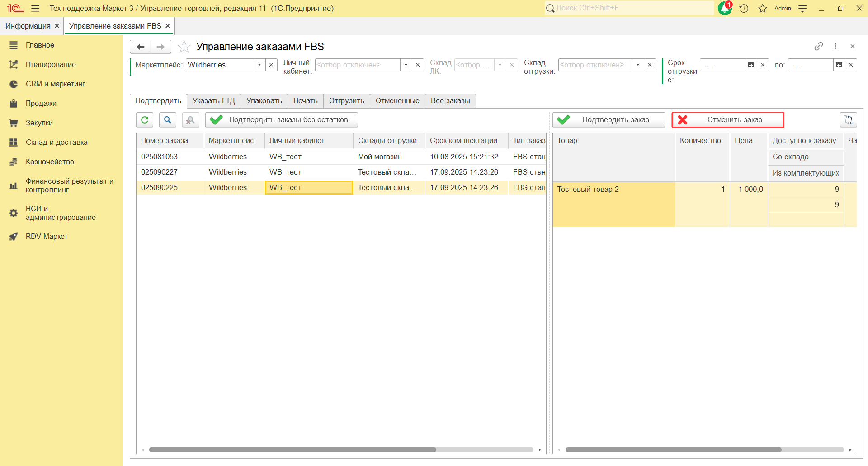The image size is (868, 466).
Task: Expand the Склад отгрузки dropdown
Action: (x=638, y=65)
